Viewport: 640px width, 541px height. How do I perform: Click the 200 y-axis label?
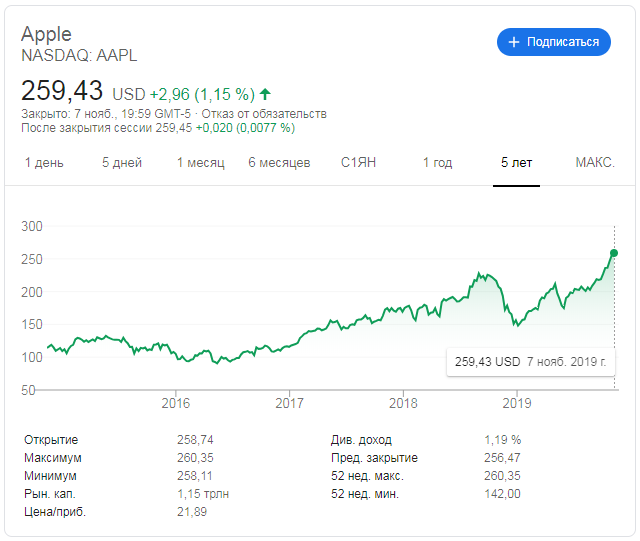point(32,292)
